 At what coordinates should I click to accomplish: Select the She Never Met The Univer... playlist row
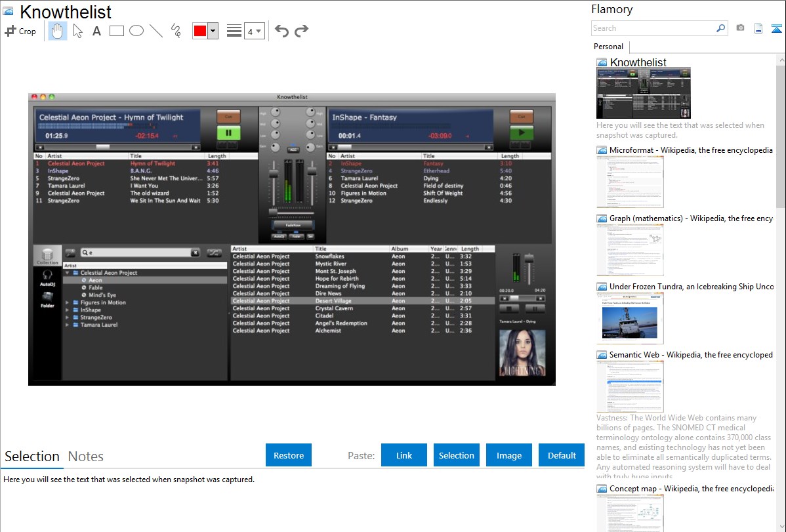click(146, 178)
